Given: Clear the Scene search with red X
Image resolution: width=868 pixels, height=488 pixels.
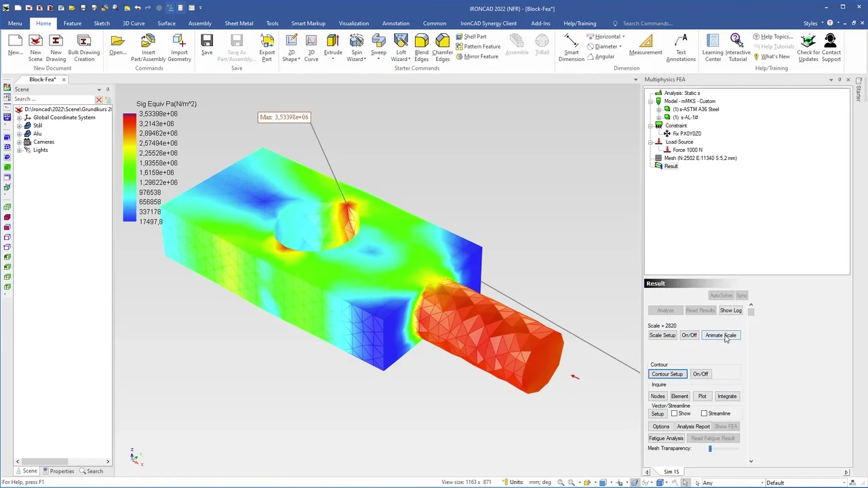Looking at the screenshot, I should click(99, 99).
